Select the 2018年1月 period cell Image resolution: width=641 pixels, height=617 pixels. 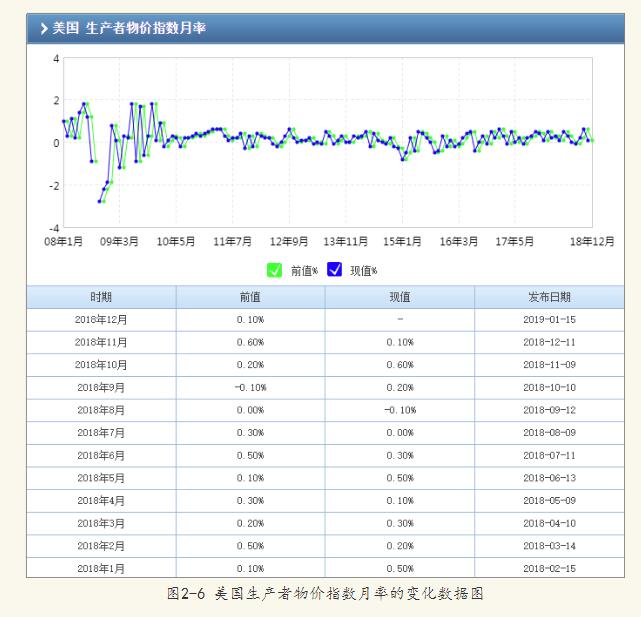point(101,568)
